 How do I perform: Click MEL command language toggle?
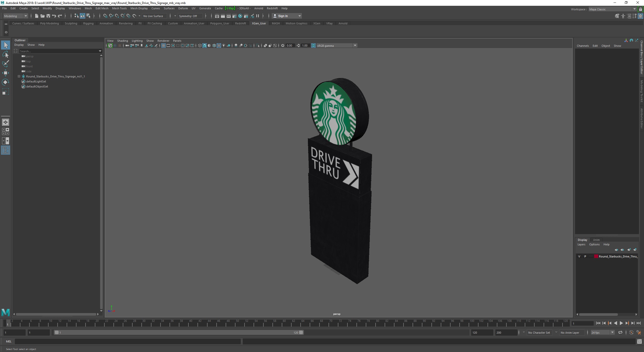click(9, 341)
